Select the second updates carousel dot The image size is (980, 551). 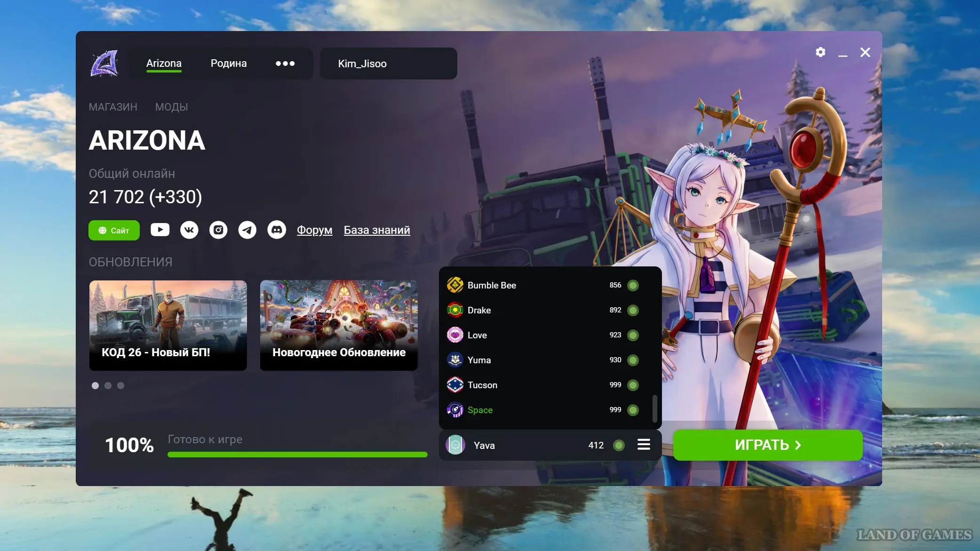point(108,385)
